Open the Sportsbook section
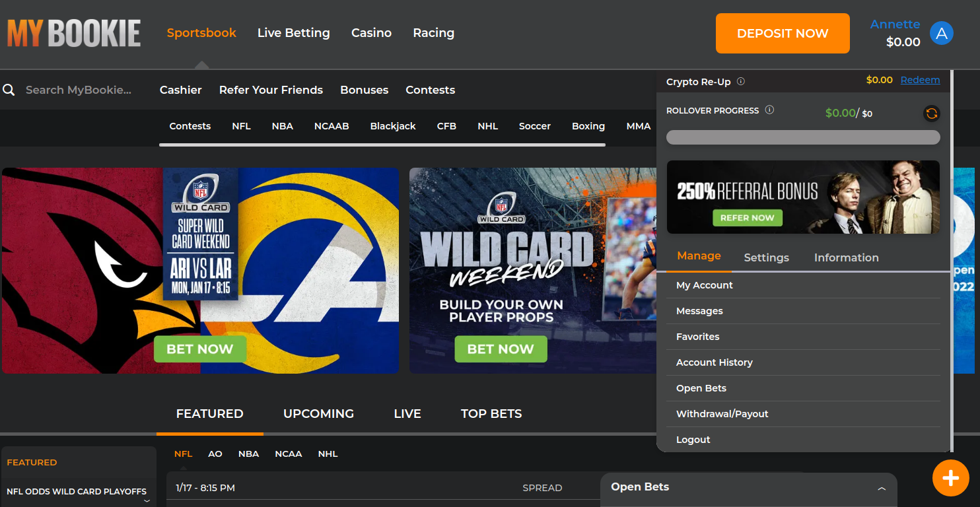The height and width of the screenshot is (507, 980). point(201,33)
